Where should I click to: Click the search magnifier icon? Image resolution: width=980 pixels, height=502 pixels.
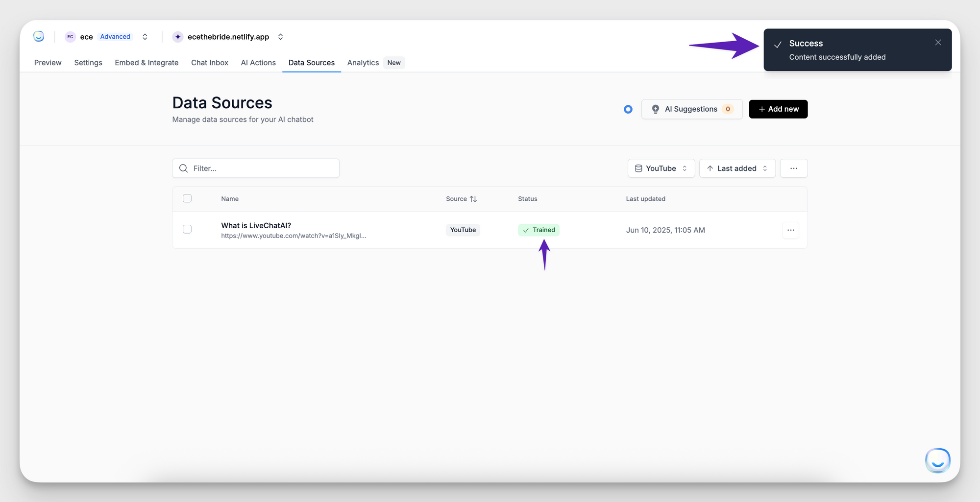[184, 168]
